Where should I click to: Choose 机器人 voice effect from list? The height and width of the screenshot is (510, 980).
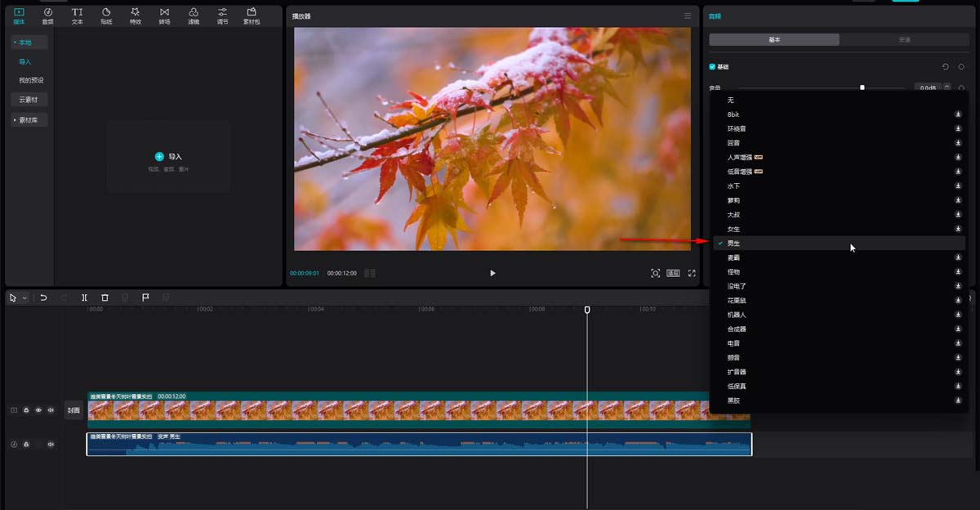coord(737,315)
